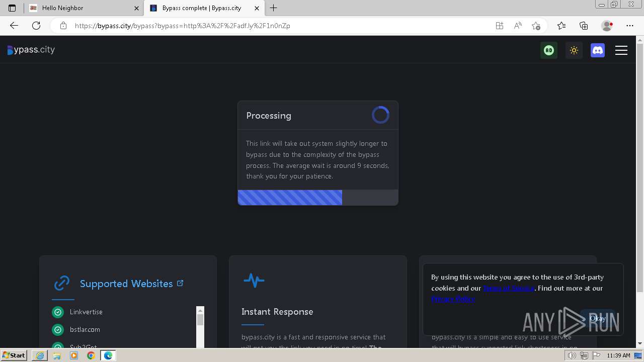This screenshot has width=644, height=362.
Task: Open the Favorites list icon
Action: pos(561,26)
